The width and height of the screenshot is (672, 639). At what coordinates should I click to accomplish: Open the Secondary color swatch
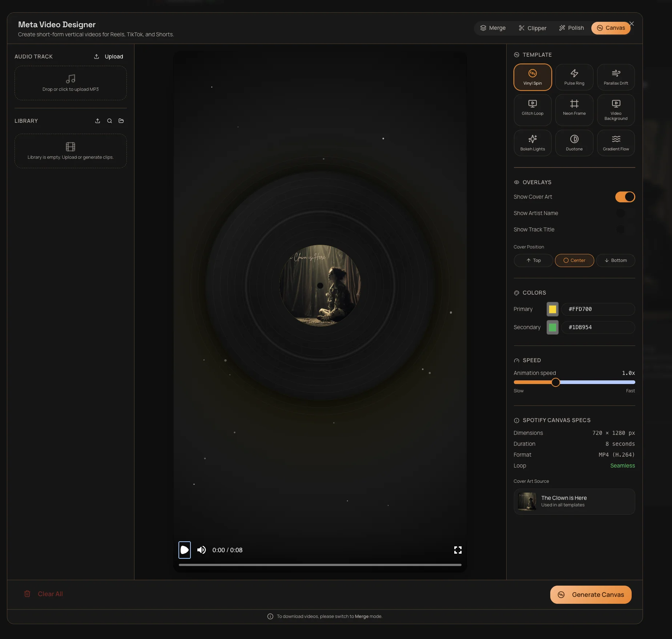(552, 327)
